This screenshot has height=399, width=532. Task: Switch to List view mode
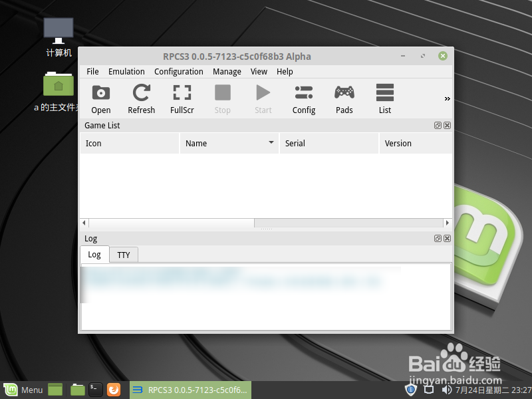click(x=385, y=99)
